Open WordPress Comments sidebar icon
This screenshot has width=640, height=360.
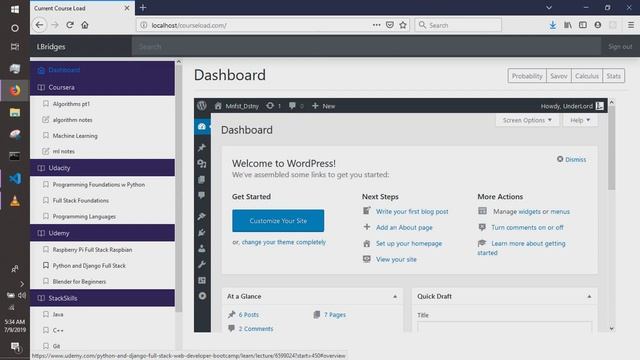[x=202, y=196]
